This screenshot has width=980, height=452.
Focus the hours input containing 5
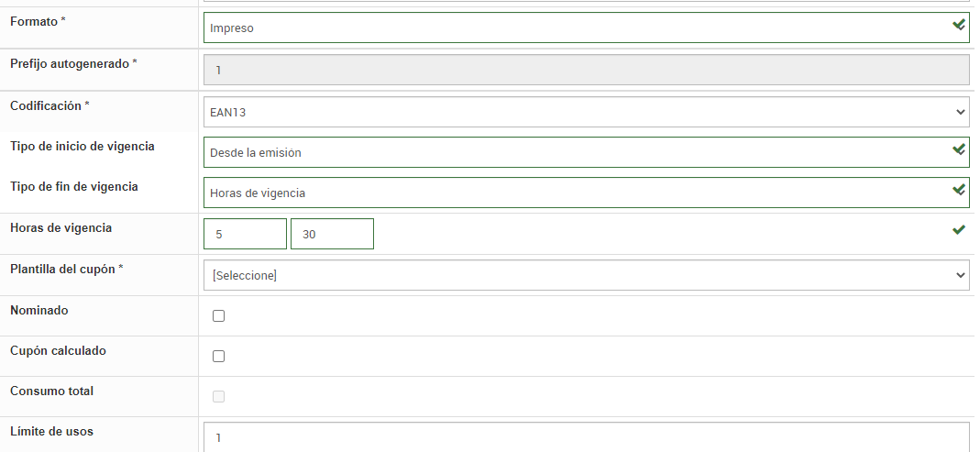245,234
